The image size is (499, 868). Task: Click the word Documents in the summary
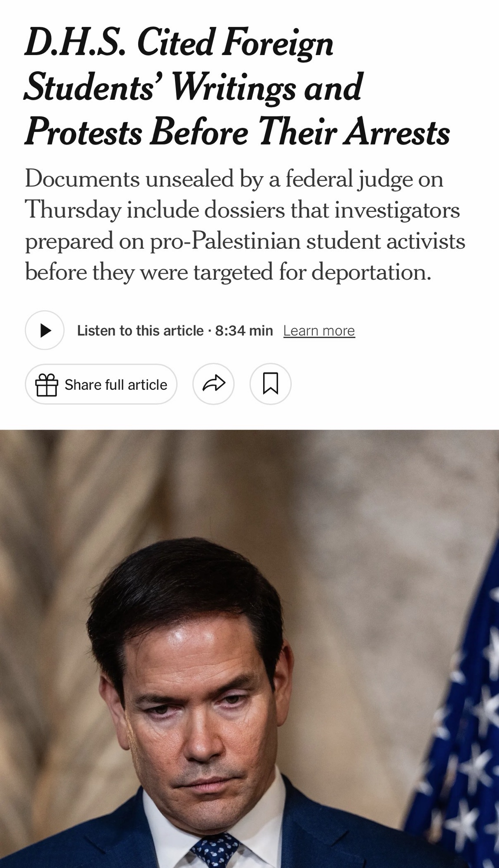point(83,178)
